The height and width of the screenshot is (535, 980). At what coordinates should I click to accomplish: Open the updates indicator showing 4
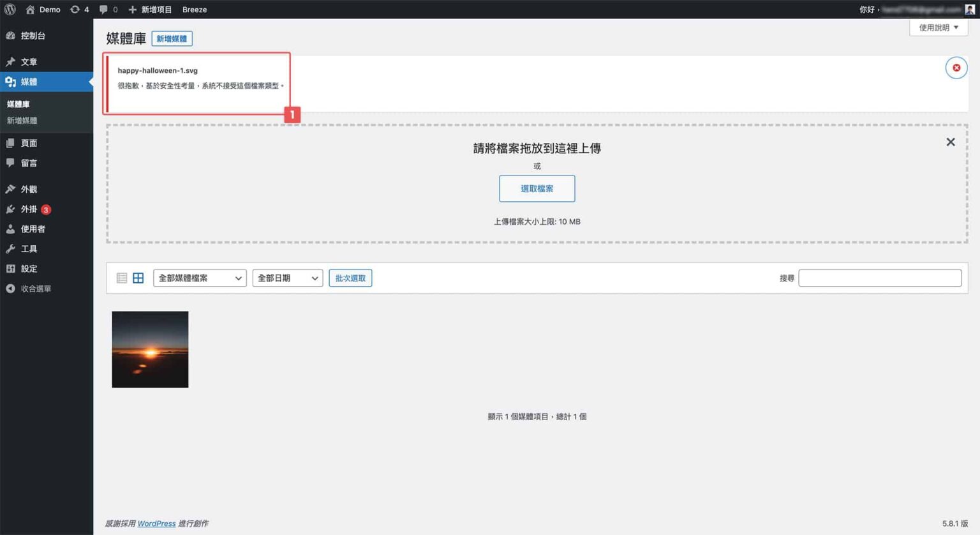tap(79, 10)
